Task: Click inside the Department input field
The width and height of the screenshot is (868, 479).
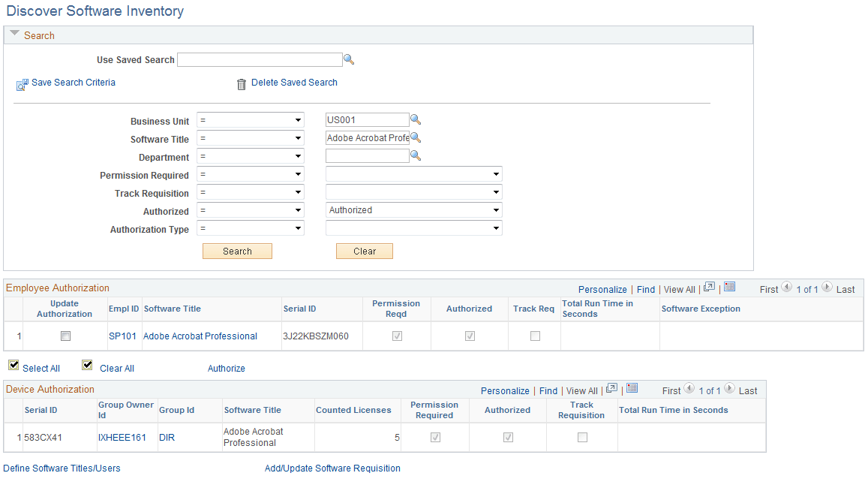Action: click(367, 155)
